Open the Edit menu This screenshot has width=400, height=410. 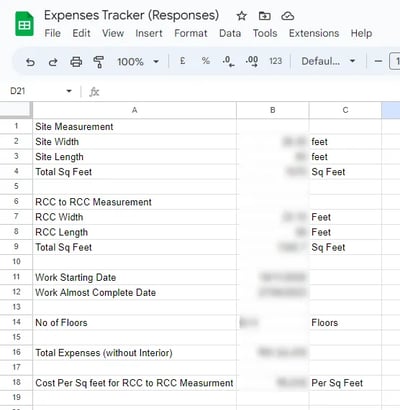pyautogui.click(x=81, y=33)
